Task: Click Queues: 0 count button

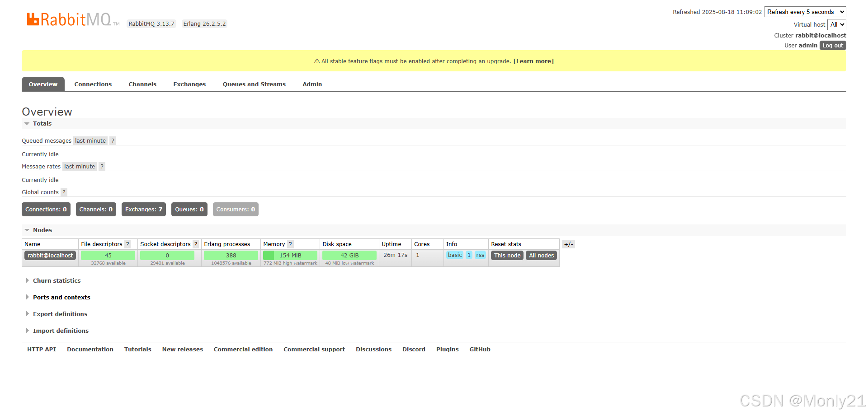Action: (x=189, y=210)
